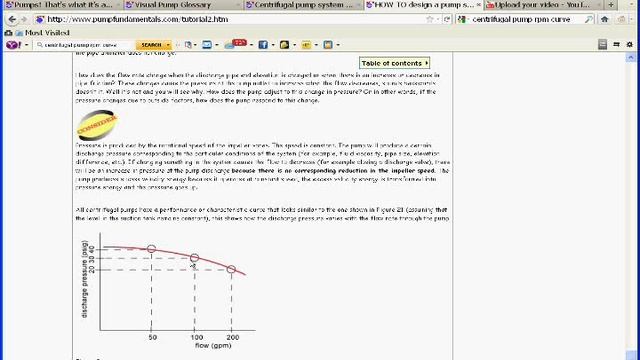
Task: Open the toolbar settings gear icon
Action: (629, 44)
